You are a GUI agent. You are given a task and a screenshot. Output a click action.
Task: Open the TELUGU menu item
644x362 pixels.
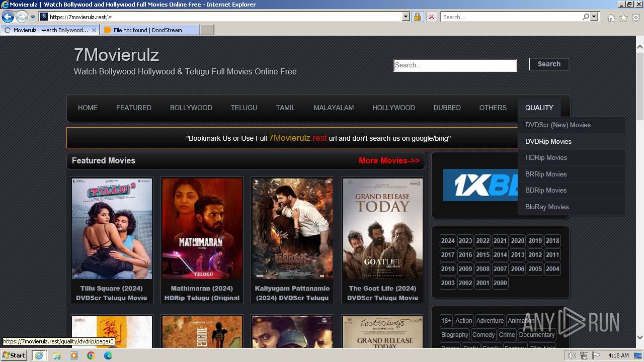click(x=244, y=108)
